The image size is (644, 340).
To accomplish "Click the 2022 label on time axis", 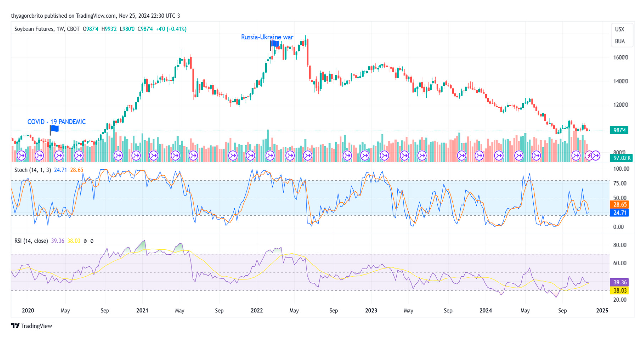I will tap(257, 310).
